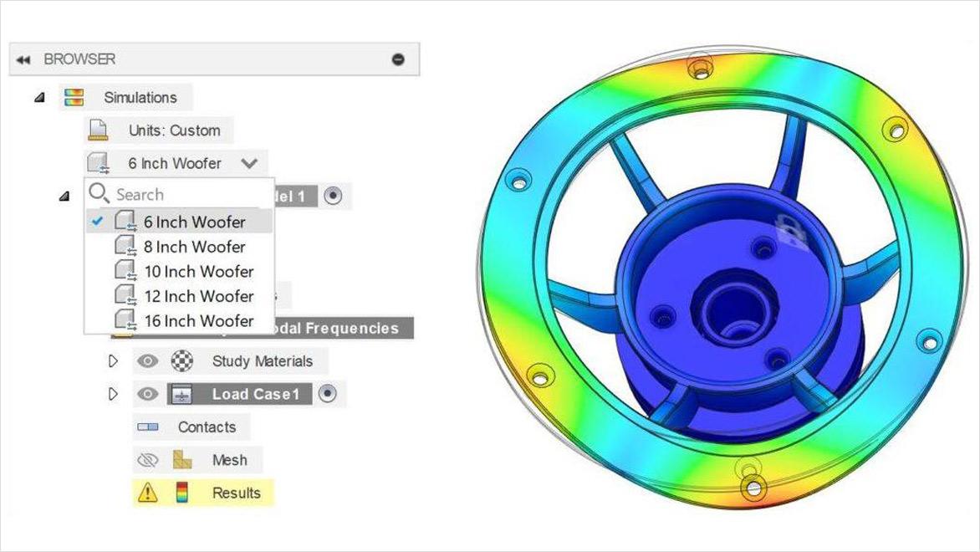Click the Study Materials checkered sphere icon
The width and height of the screenshot is (980, 552).
[181, 361]
